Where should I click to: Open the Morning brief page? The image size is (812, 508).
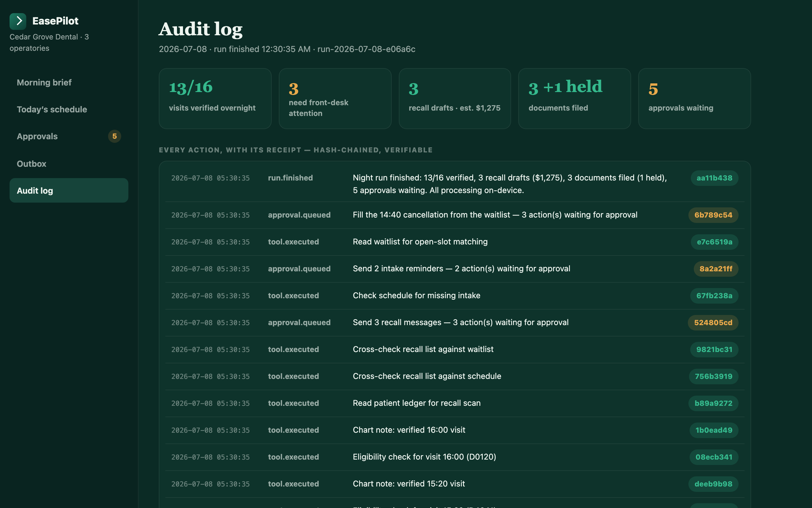[69, 82]
